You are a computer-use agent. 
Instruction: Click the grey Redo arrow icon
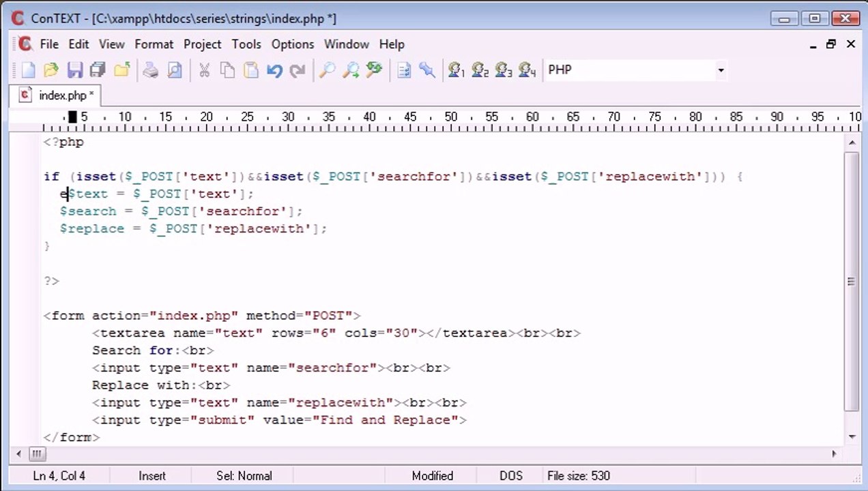tap(298, 70)
